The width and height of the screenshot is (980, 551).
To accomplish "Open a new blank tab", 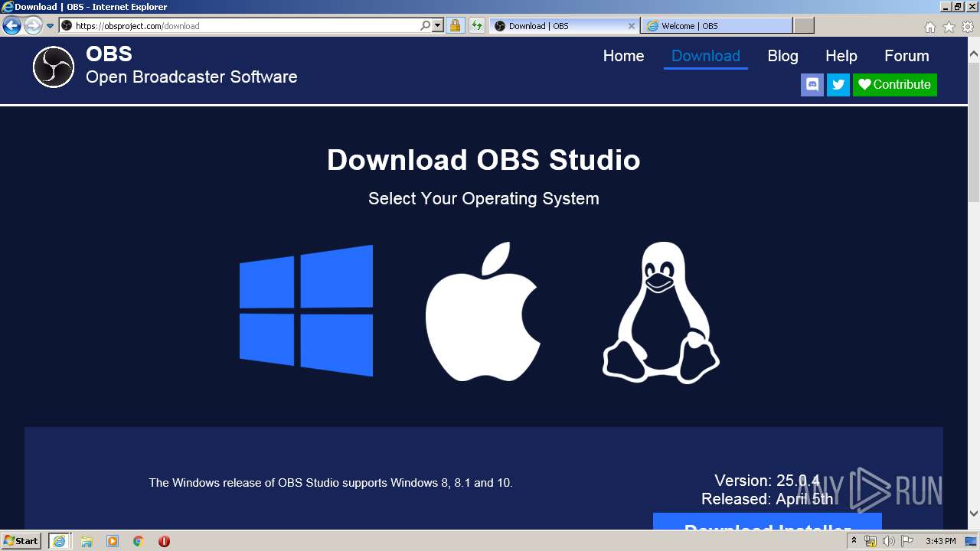I will click(x=804, y=25).
